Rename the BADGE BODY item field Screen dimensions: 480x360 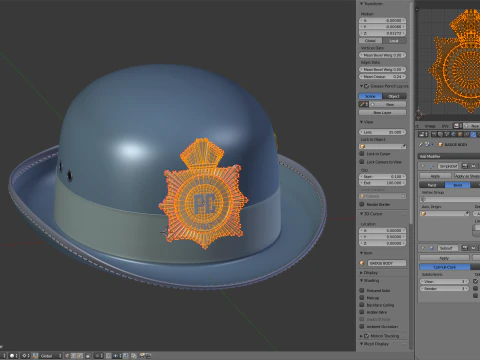point(387,263)
